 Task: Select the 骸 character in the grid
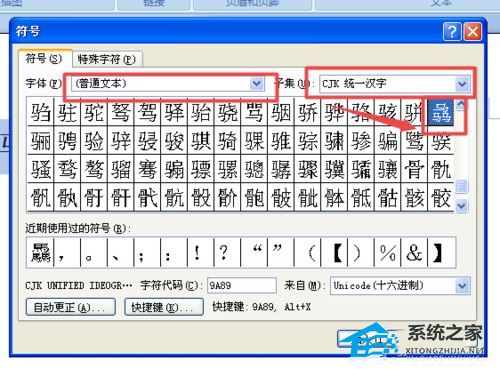click(x=414, y=197)
